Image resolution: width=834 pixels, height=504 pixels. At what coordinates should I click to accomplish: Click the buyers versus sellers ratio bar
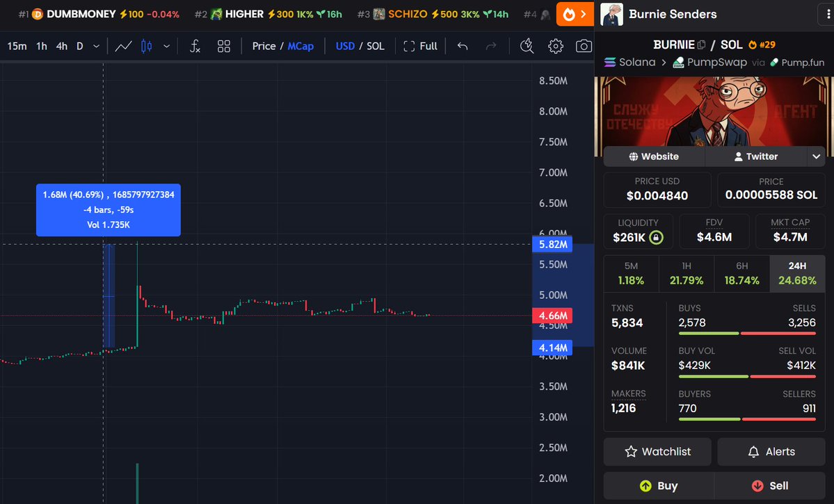point(747,419)
